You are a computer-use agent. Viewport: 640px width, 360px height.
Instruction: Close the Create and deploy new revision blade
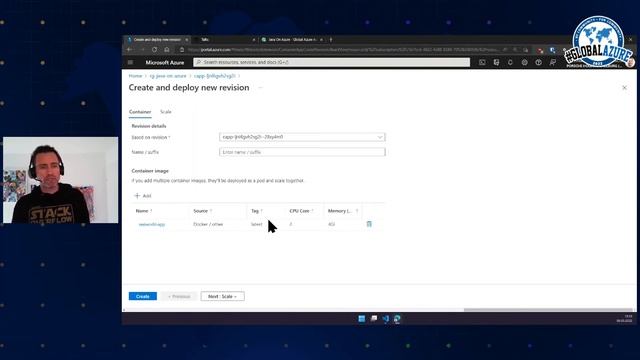(x=624, y=88)
